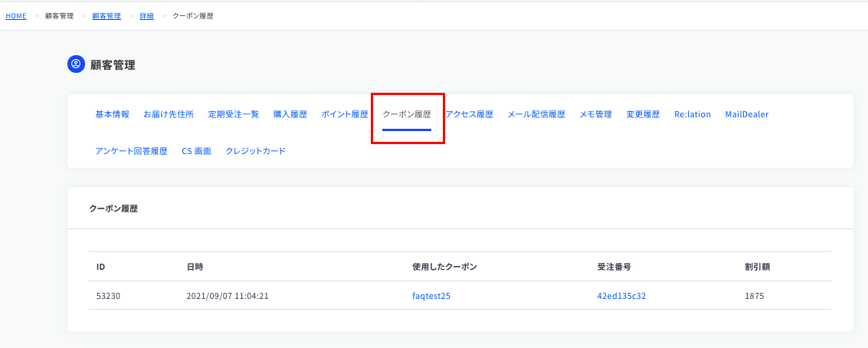Click discount amount 1875
This screenshot has width=868, height=348.
click(754, 296)
